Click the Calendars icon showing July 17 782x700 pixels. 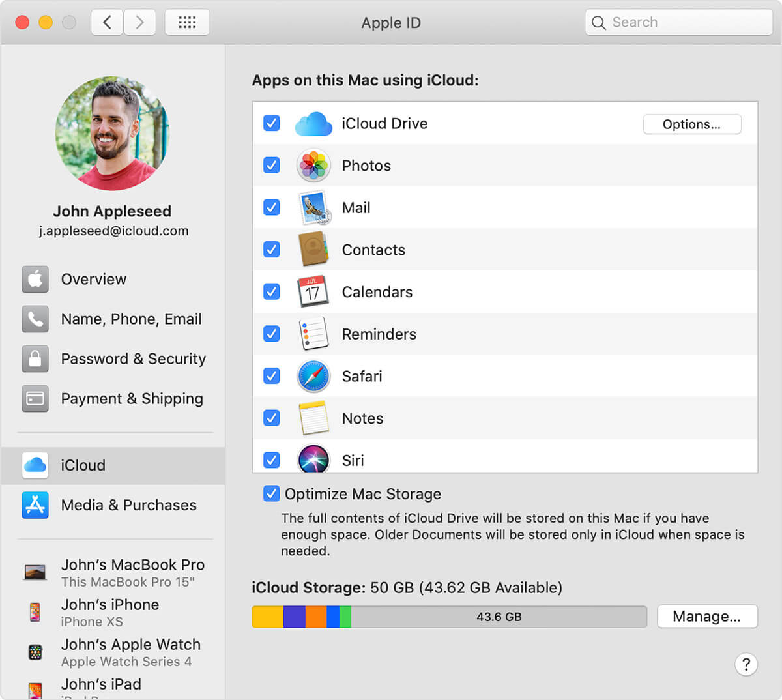[313, 291]
